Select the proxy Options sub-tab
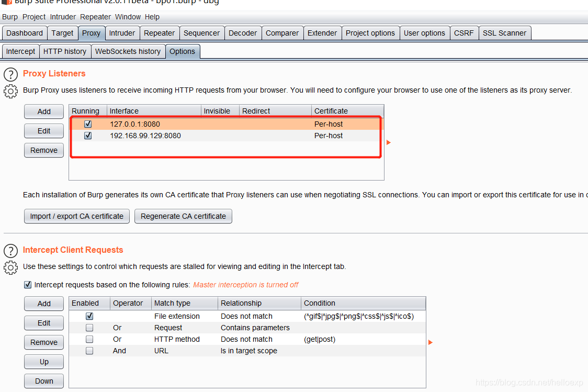 pos(182,51)
